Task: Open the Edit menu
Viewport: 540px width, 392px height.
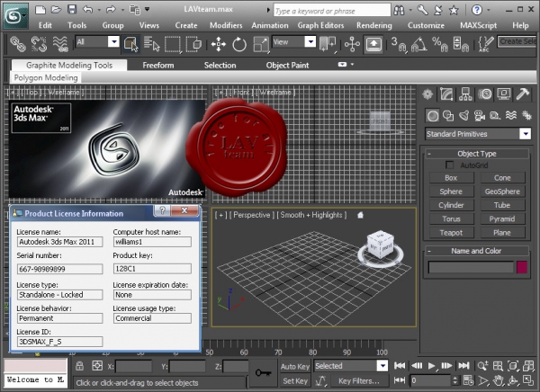Action: coord(45,25)
